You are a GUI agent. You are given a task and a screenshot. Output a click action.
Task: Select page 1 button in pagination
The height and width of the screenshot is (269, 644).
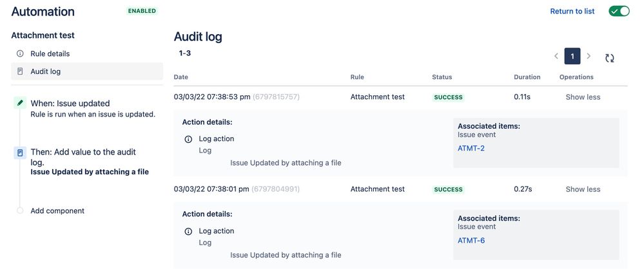point(572,56)
